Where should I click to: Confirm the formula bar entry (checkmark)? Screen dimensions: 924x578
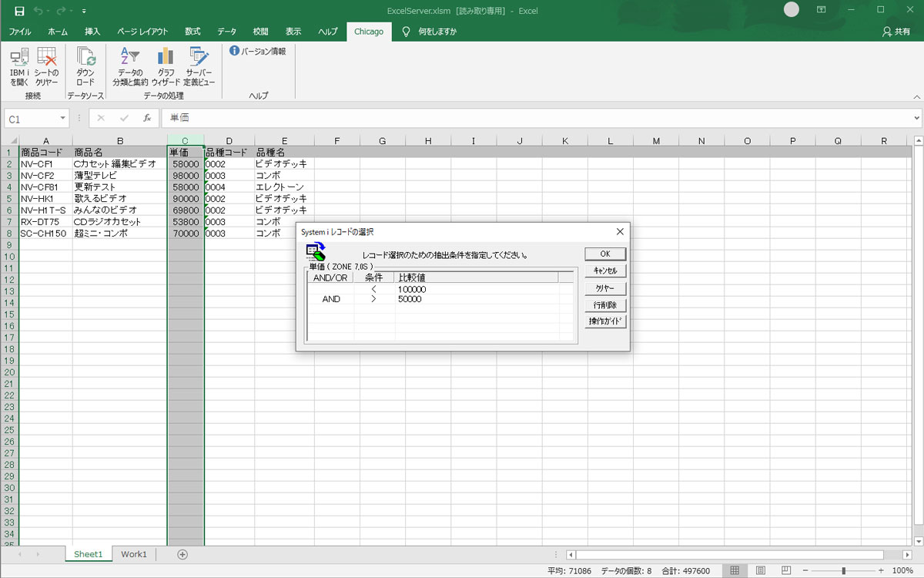click(124, 119)
